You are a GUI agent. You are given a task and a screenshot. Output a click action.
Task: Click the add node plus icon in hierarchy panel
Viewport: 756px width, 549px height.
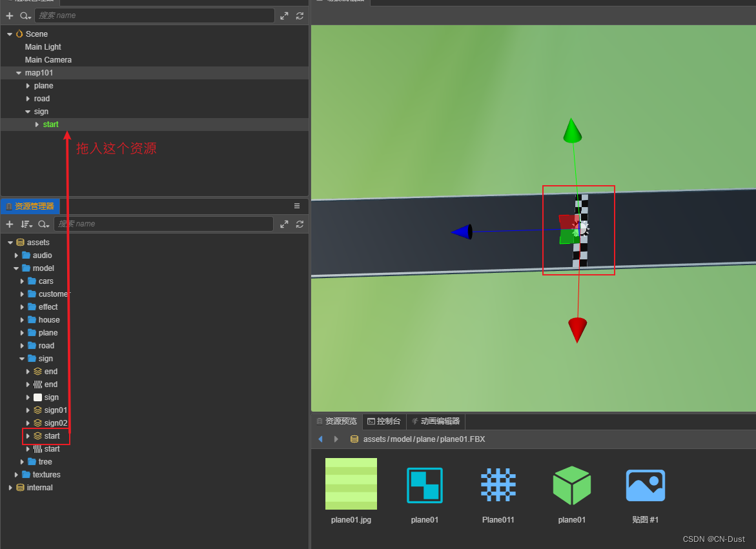(x=10, y=16)
